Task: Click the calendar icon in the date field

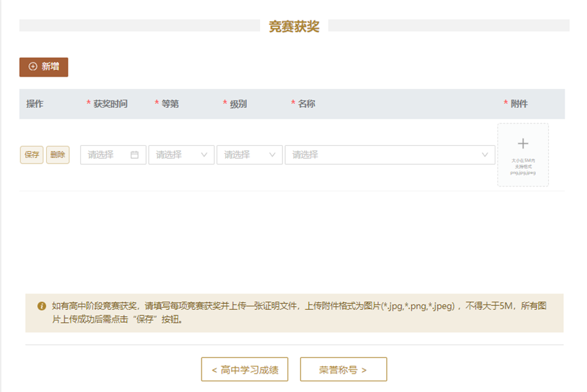Action: coord(134,155)
